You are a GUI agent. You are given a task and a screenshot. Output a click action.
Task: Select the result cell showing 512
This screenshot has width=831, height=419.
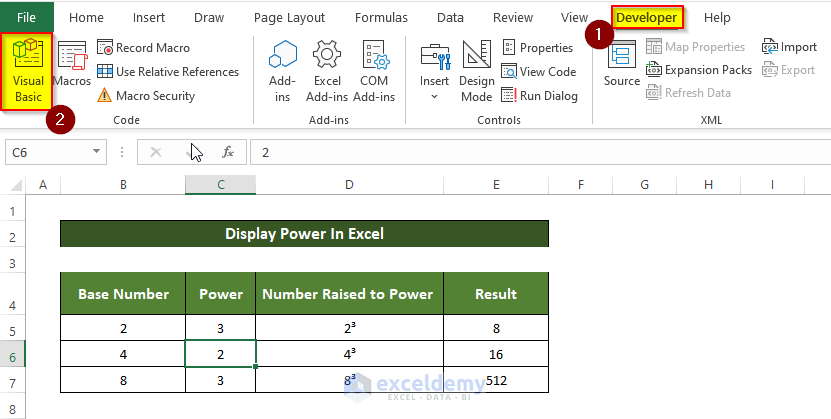click(x=496, y=380)
